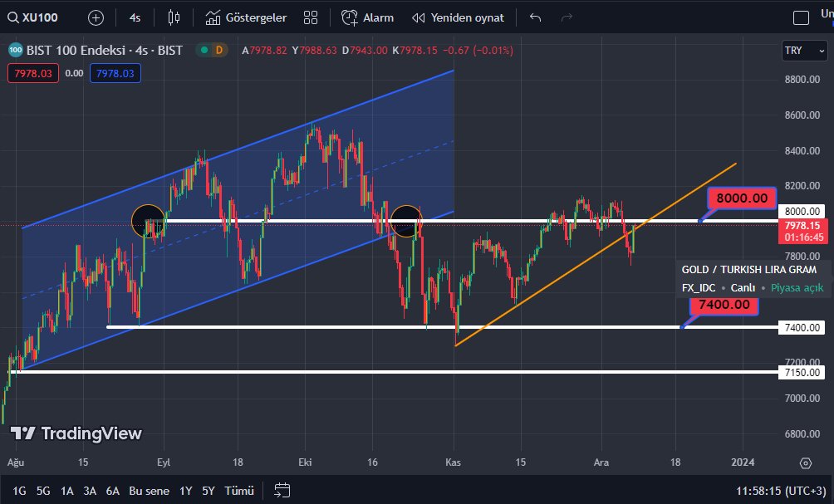Image resolution: width=834 pixels, height=504 pixels.
Task: Redo action arrow
Action: [567, 17]
